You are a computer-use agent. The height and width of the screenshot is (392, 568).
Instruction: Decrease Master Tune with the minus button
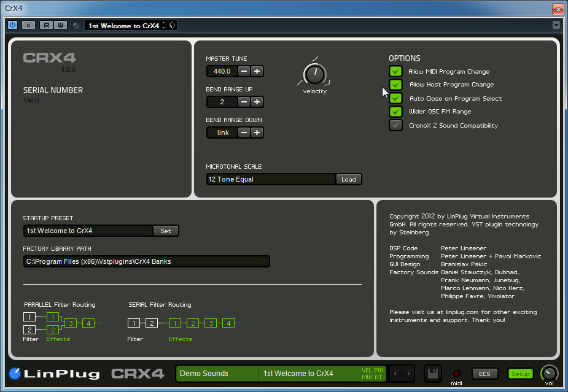click(x=244, y=71)
